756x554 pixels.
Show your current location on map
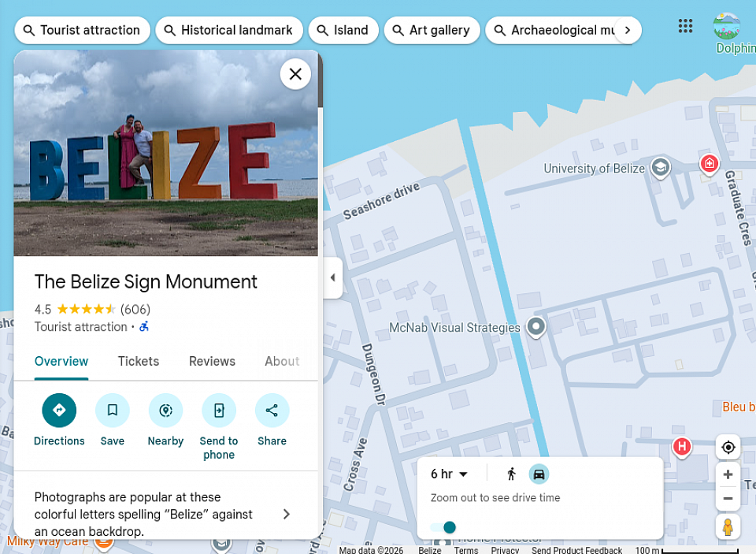tap(728, 448)
